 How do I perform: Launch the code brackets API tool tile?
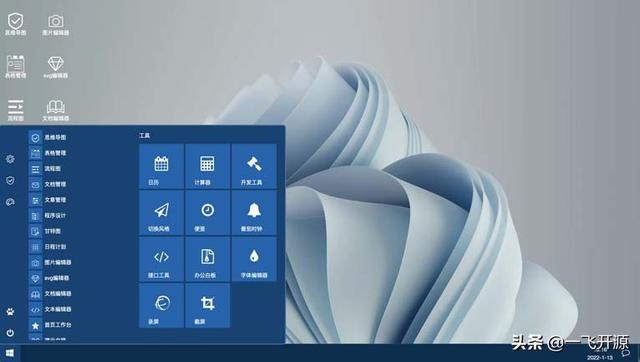[x=161, y=259]
